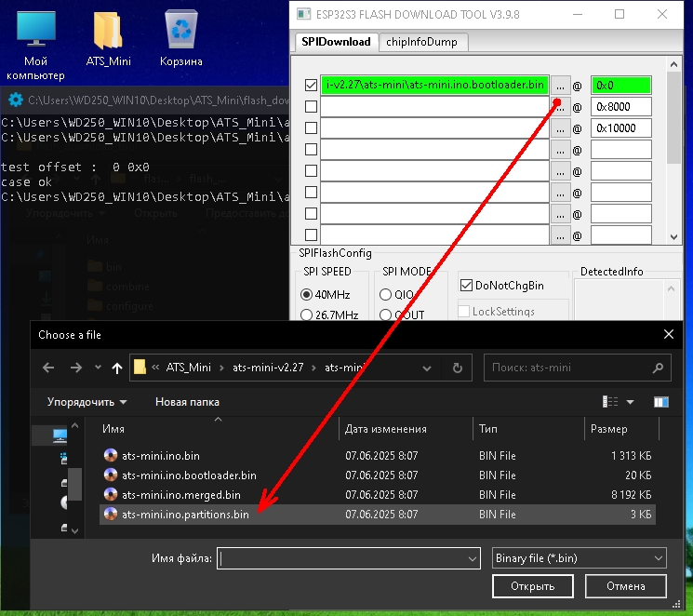
Task: Click the gear icon in the console title bar
Action: 16,100
